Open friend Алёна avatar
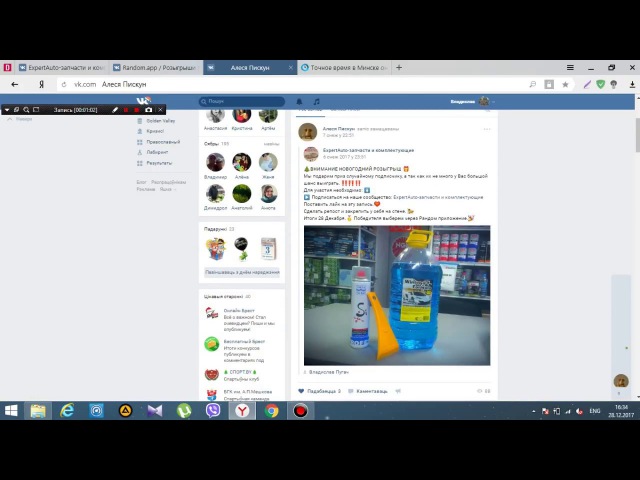This screenshot has width=640, height=480. [242, 162]
